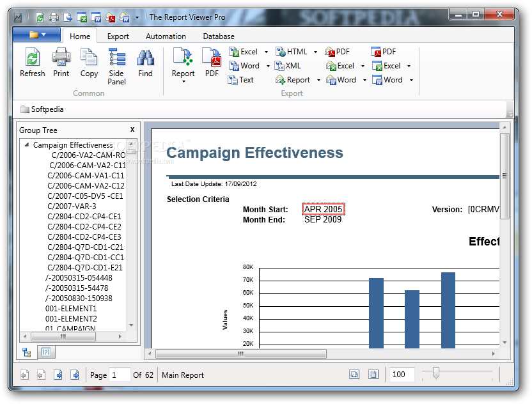Switch to Parameters (?) panel tab icon
The height and width of the screenshot is (404, 532).
[x=46, y=352]
